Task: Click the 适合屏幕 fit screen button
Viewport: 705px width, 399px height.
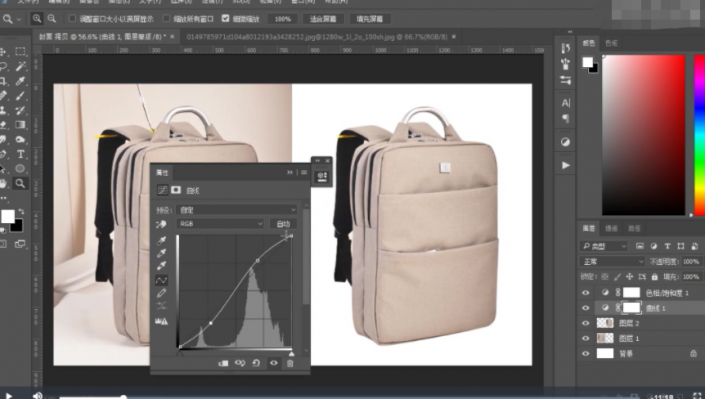Action: tap(323, 19)
